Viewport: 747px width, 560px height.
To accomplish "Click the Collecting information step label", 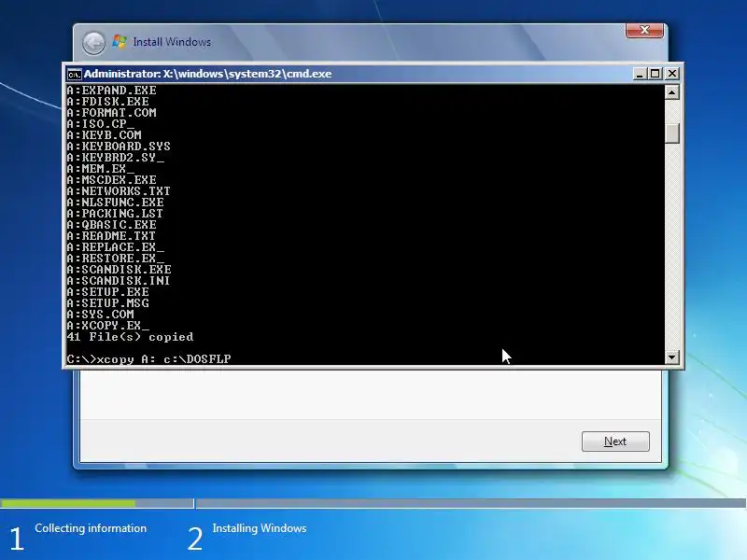I will point(91,528).
